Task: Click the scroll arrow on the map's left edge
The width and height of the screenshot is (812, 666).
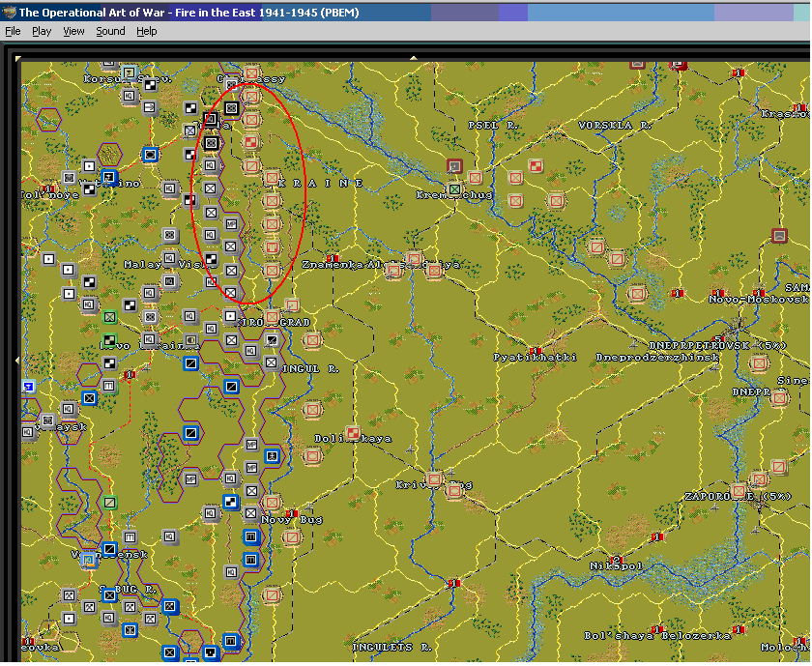Action: tap(18, 360)
